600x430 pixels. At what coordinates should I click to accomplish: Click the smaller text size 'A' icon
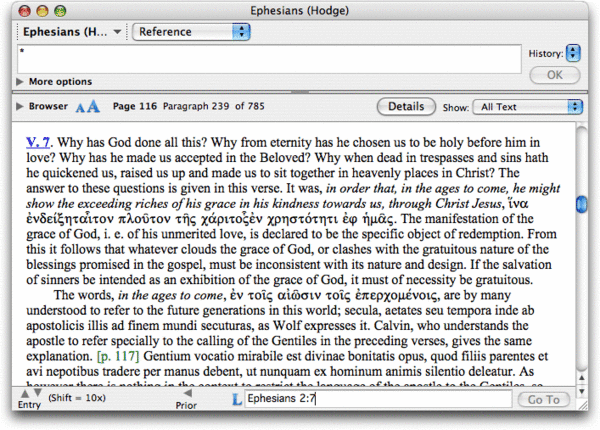[80, 106]
